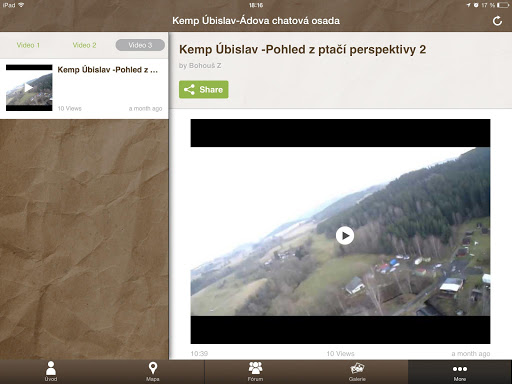The height and width of the screenshot is (384, 512).
Task: Click the 10 Views label below the video
Action: (340, 354)
